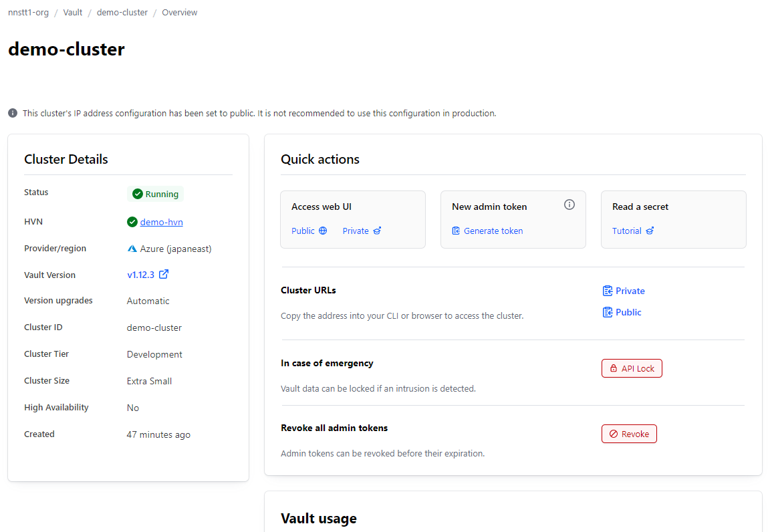
Task: Click the Vault usage heading
Action: click(x=319, y=518)
